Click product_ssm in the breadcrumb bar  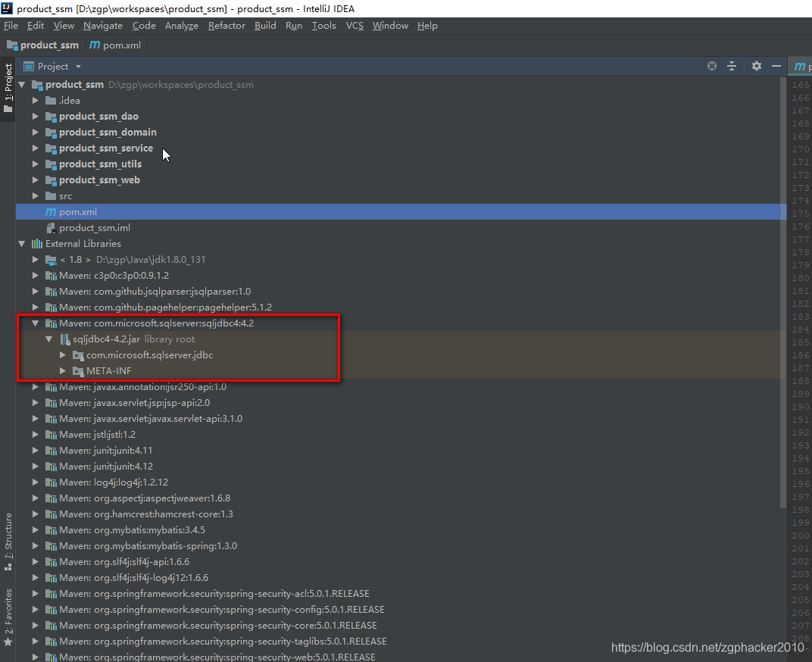[x=49, y=45]
